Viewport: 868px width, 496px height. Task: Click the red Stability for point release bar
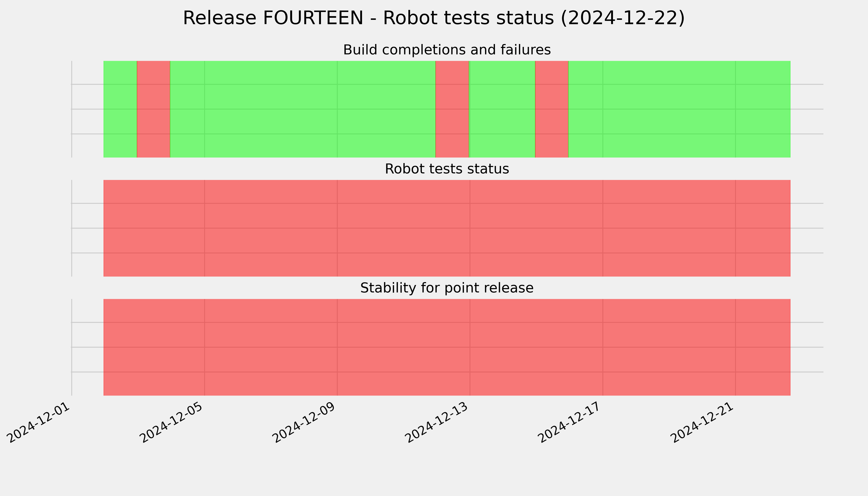(x=447, y=347)
